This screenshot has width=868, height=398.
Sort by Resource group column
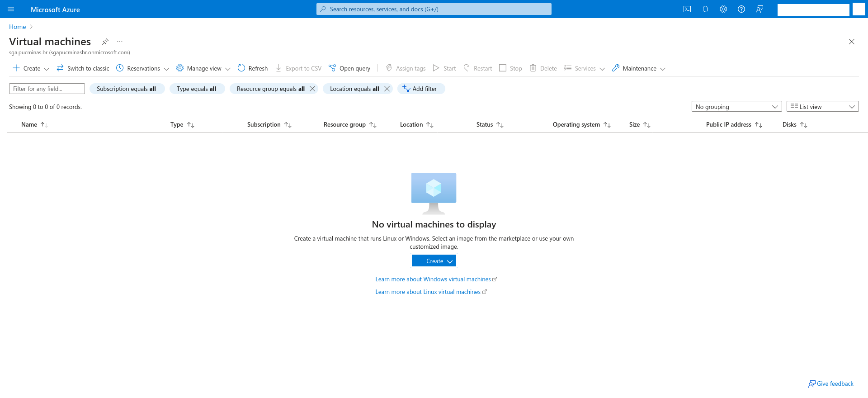tap(350, 124)
